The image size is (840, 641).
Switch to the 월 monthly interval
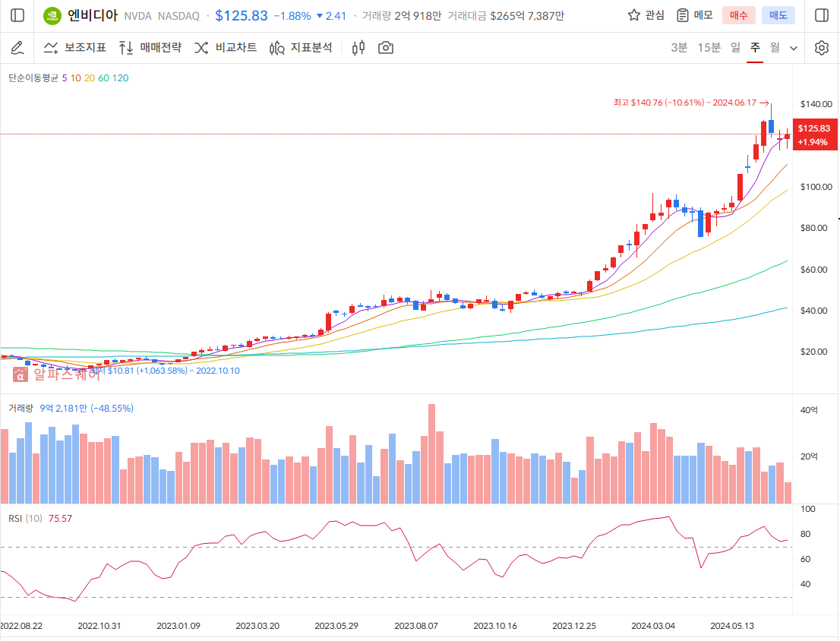775,48
